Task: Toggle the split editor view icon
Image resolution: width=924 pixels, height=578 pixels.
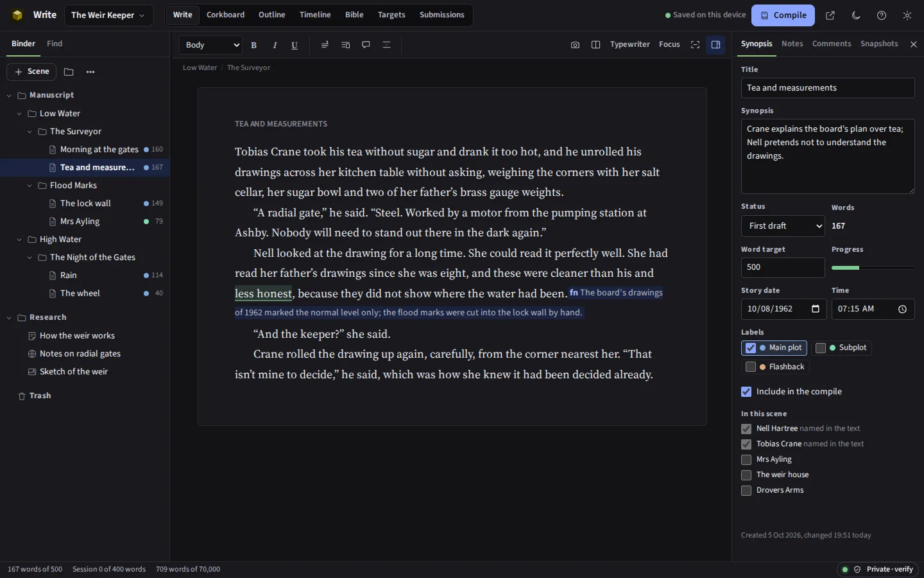Action: (595, 45)
